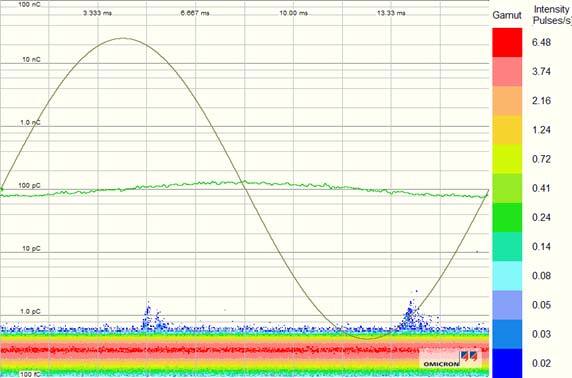Click the orange 2.16 gamut swatch
Screen dimensions: 572x378
point(507,101)
